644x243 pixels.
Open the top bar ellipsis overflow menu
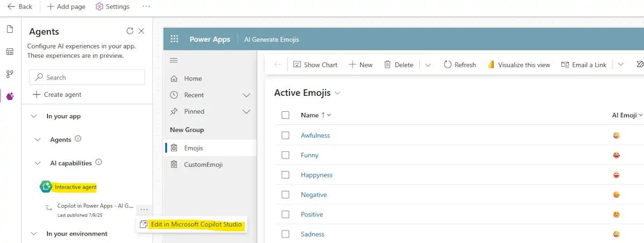(x=146, y=6)
